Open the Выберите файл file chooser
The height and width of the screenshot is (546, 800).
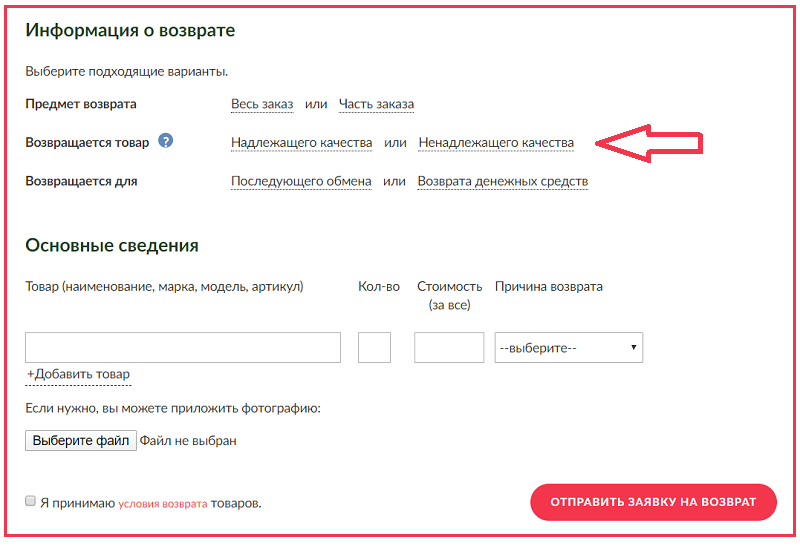(x=81, y=440)
